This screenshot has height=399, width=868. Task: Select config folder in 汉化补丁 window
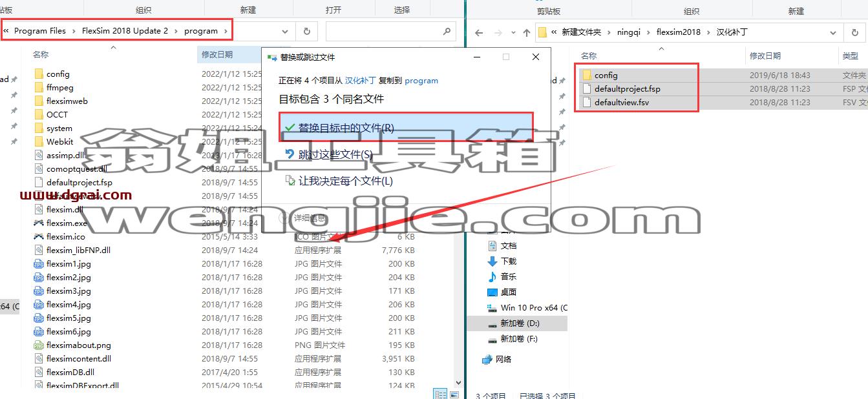[x=606, y=75]
